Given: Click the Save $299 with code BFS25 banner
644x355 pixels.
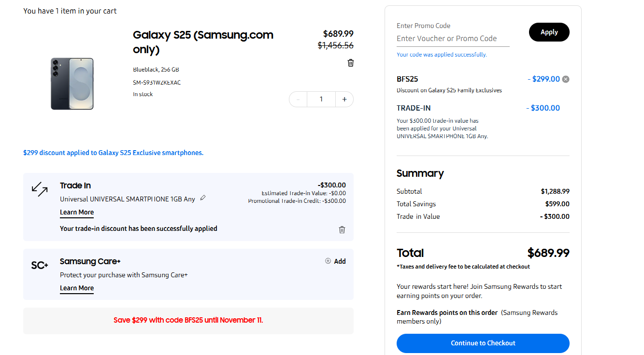Looking at the screenshot, I should pyautogui.click(x=188, y=320).
